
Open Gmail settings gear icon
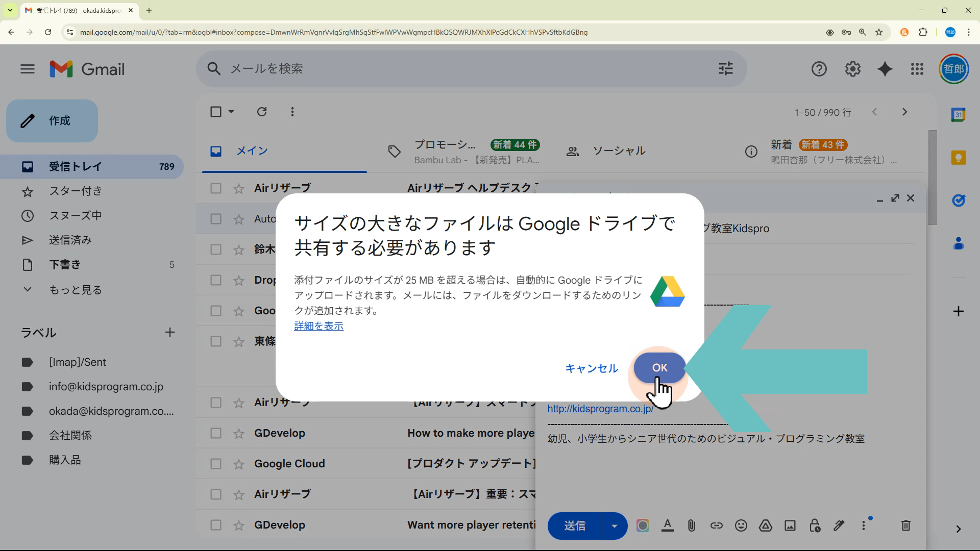click(852, 69)
